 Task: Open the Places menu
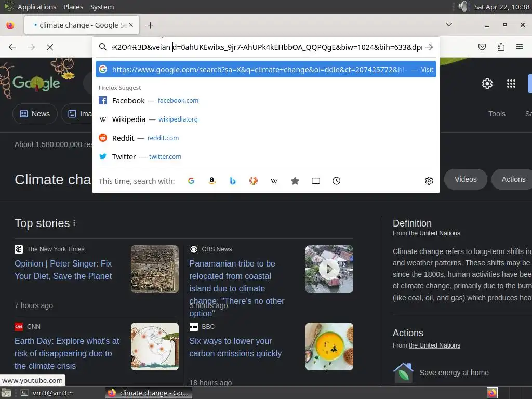point(73,7)
